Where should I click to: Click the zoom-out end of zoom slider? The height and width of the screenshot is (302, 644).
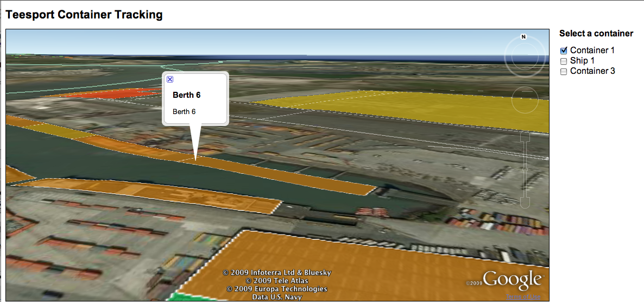pyautogui.click(x=525, y=203)
